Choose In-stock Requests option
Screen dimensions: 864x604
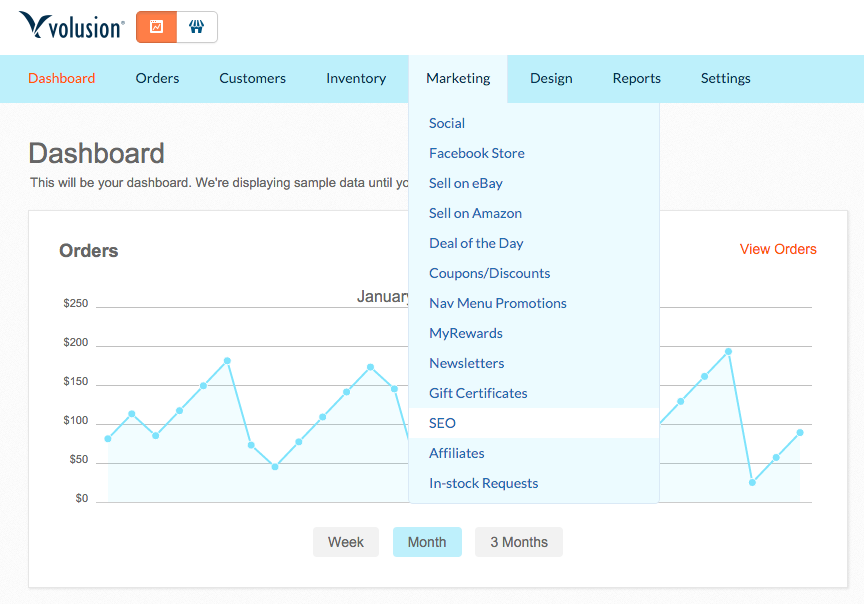tap(484, 483)
